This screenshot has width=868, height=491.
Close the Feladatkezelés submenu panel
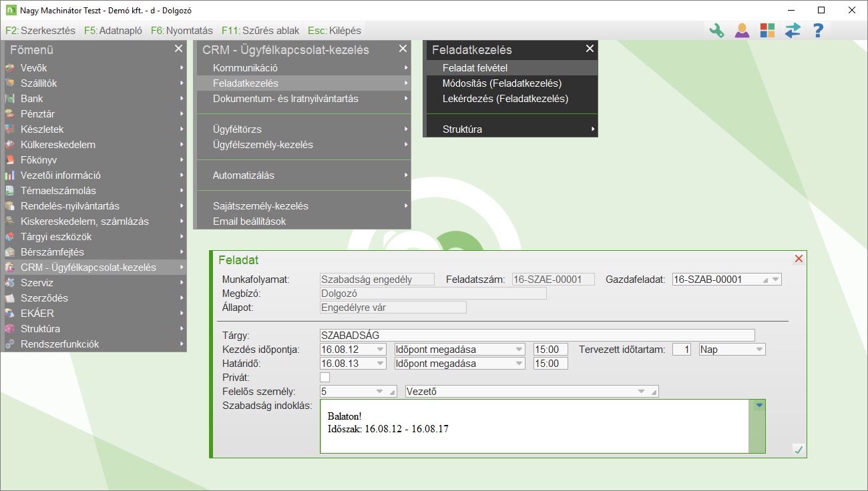pyautogui.click(x=590, y=49)
